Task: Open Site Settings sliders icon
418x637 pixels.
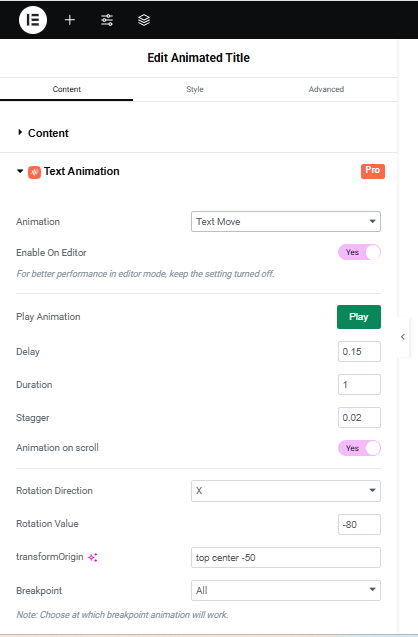Action: pyautogui.click(x=107, y=20)
